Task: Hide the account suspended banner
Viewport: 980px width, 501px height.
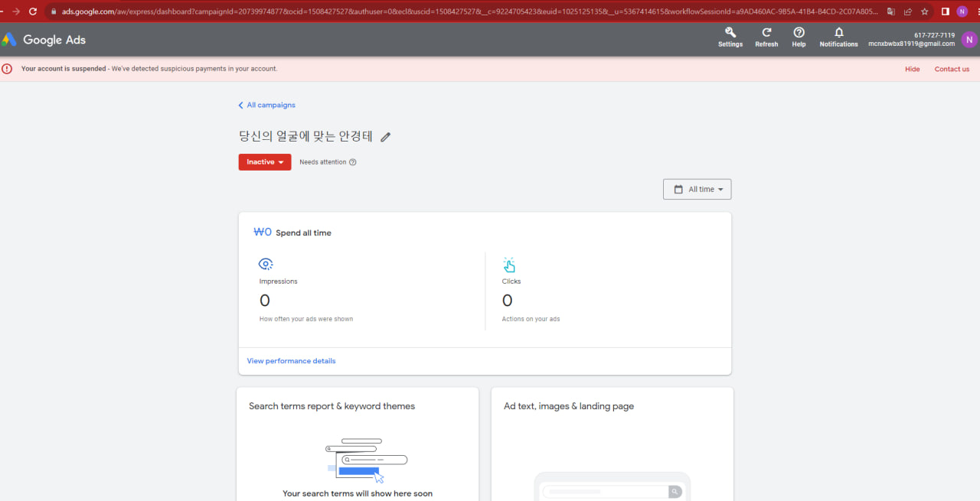Action: [x=912, y=69]
